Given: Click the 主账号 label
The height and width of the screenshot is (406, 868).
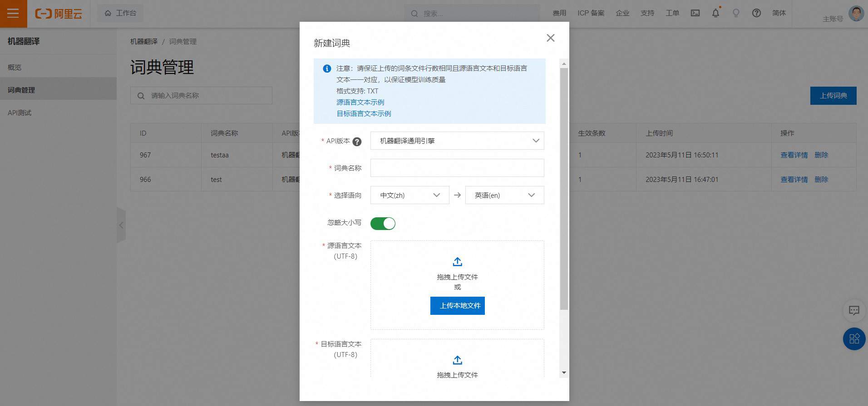Looking at the screenshot, I should [833, 19].
